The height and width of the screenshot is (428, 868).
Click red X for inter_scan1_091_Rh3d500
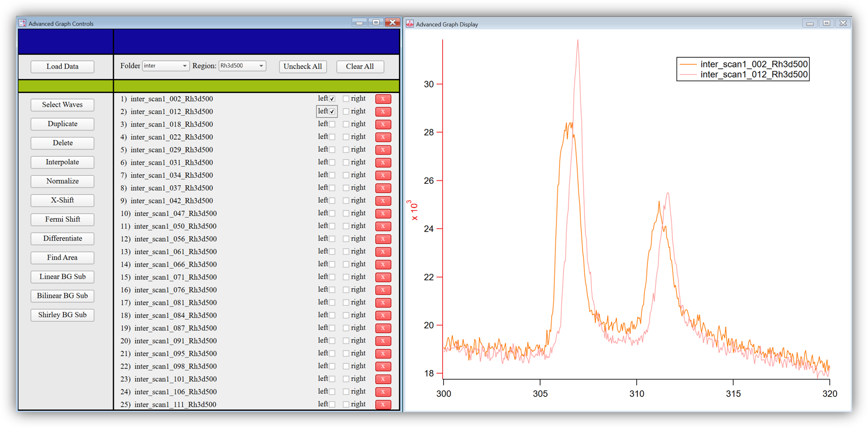tap(383, 341)
